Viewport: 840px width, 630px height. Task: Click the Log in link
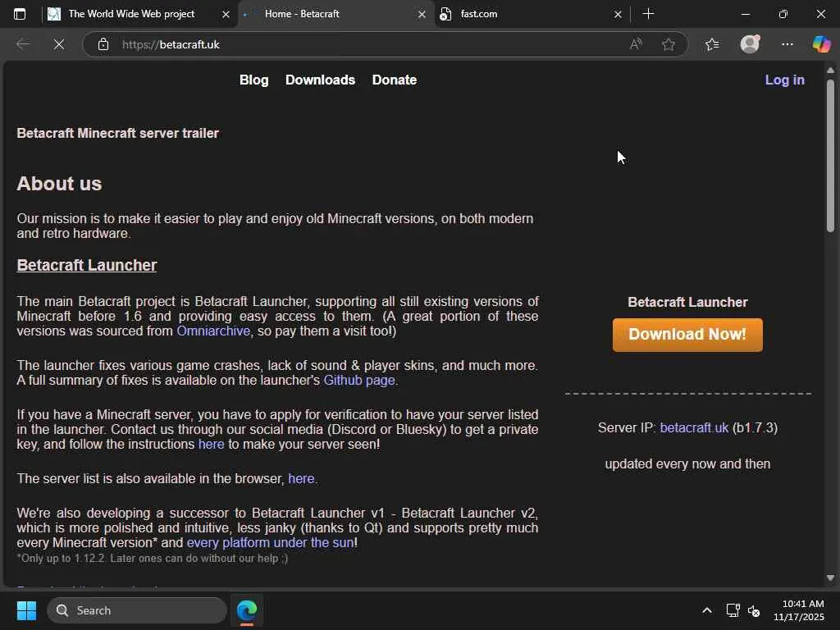pos(784,80)
